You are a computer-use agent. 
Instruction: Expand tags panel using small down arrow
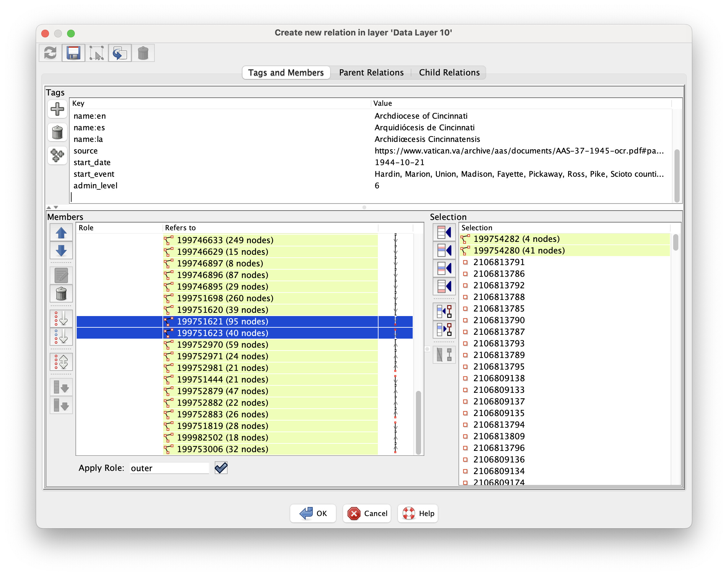tap(56, 207)
